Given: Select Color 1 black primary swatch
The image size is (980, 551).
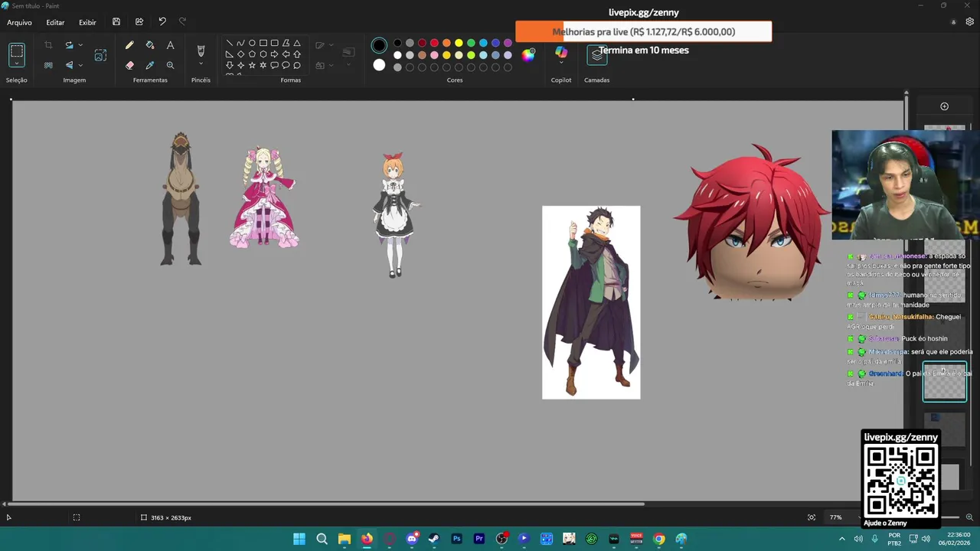Looking at the screenshot, I should coord(379,46).
